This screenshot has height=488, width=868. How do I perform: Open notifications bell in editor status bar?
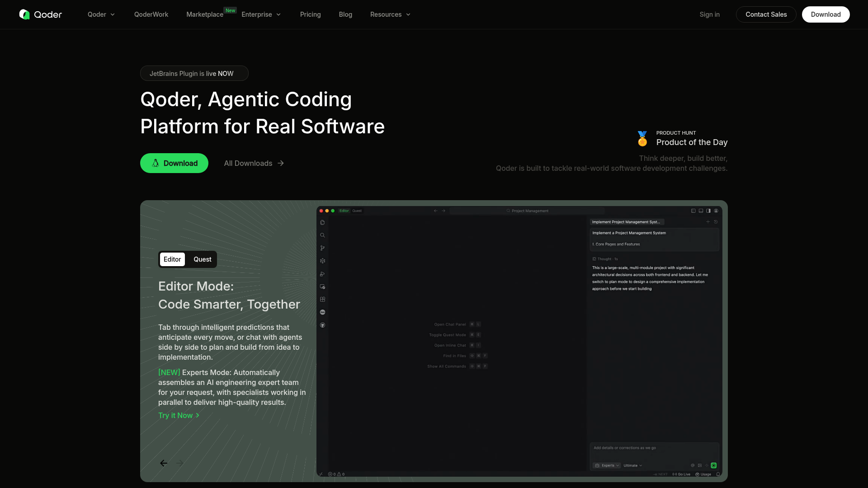tap(718, 474)
